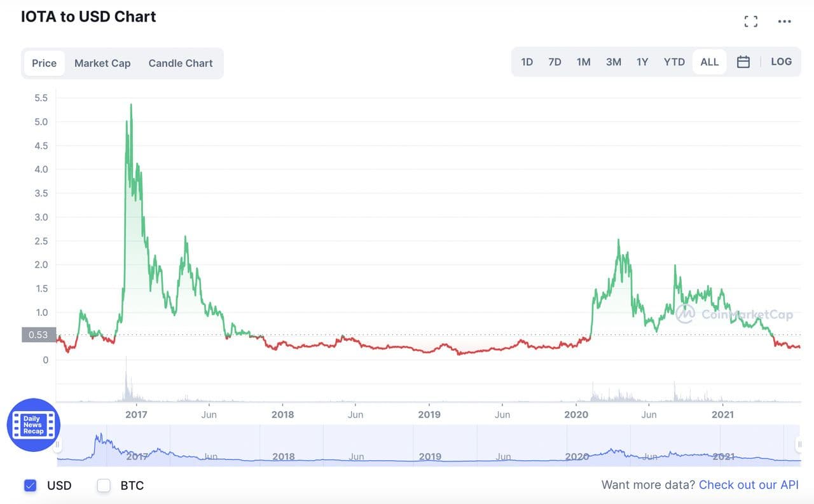Enable the BTC checkbox
The height and width of the screenshot is (504, 814).
tap(104, 486)
